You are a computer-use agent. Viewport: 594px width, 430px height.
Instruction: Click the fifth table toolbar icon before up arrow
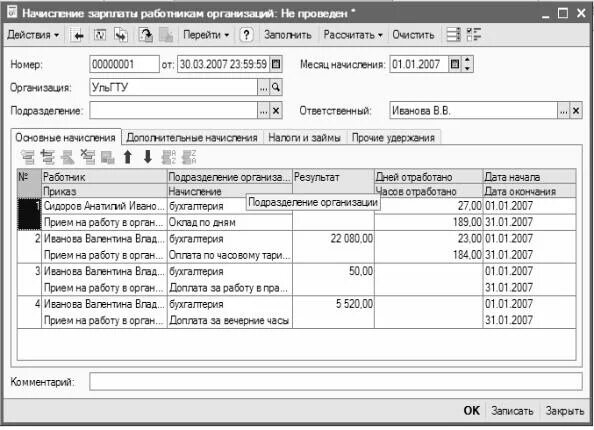pos(108,157)
